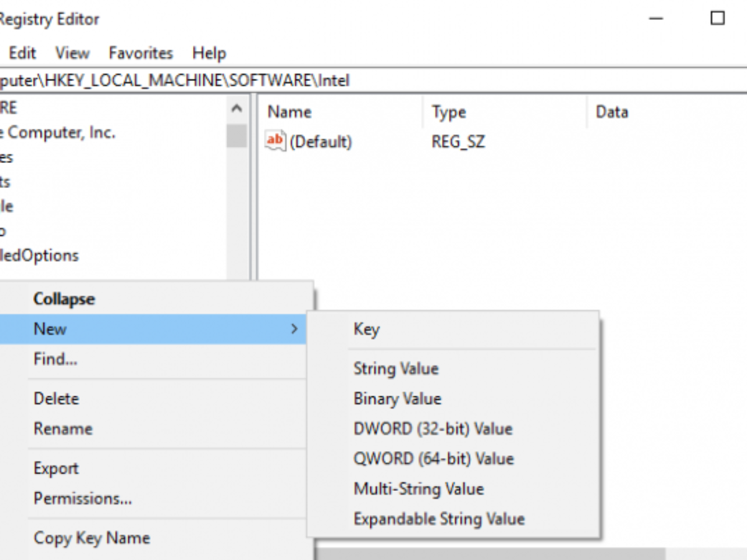Open the Favorites menu
The height and width of the screenshot is (560, 747).
click(141, 53)
